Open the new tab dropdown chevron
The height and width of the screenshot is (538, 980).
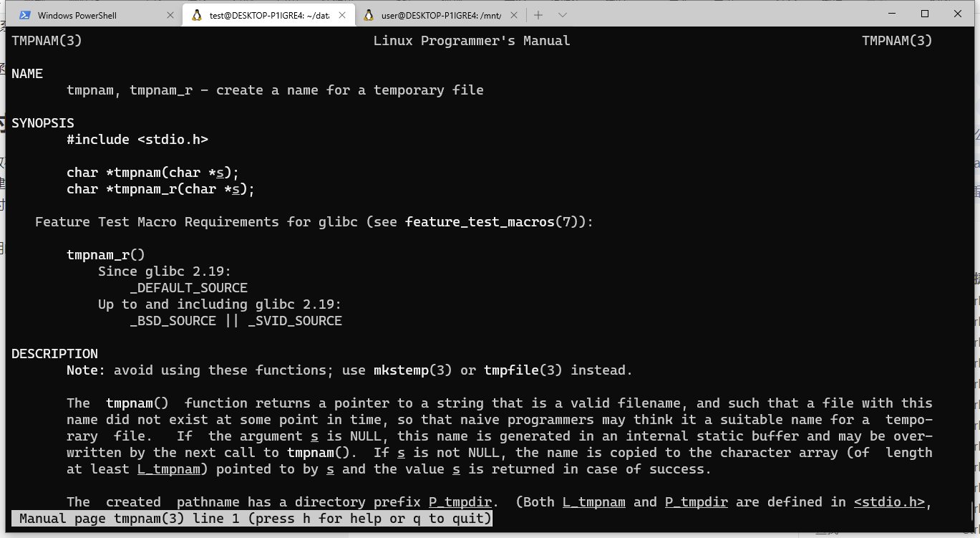pos(563,14)
